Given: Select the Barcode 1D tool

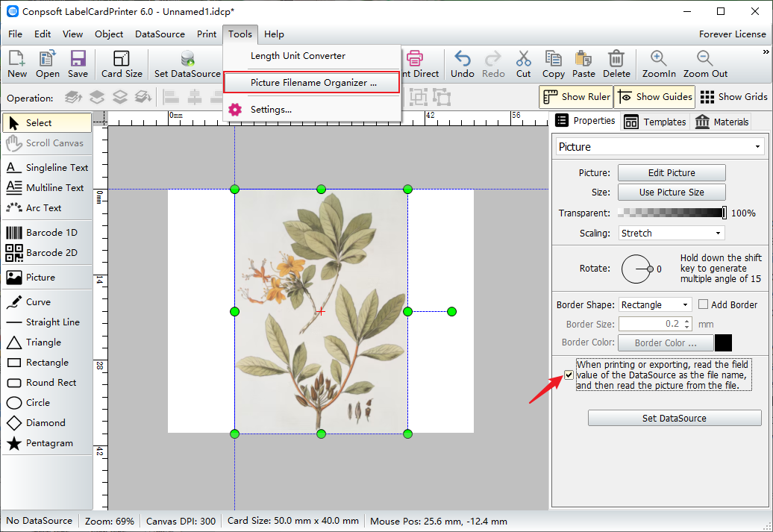Looking at the screenshot, I should pyautogui.click(x=47, y=233).
